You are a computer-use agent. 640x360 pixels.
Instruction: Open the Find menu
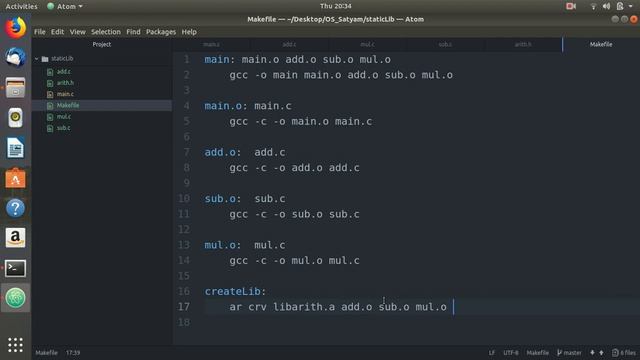click(x=133, y=32)
